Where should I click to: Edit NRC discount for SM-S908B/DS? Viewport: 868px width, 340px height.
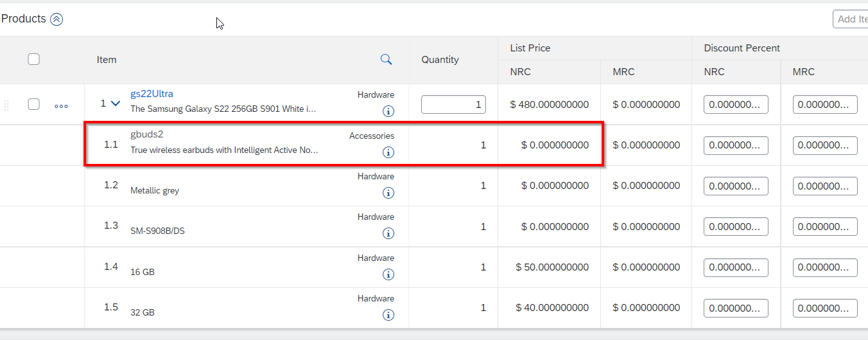[736, 226]
